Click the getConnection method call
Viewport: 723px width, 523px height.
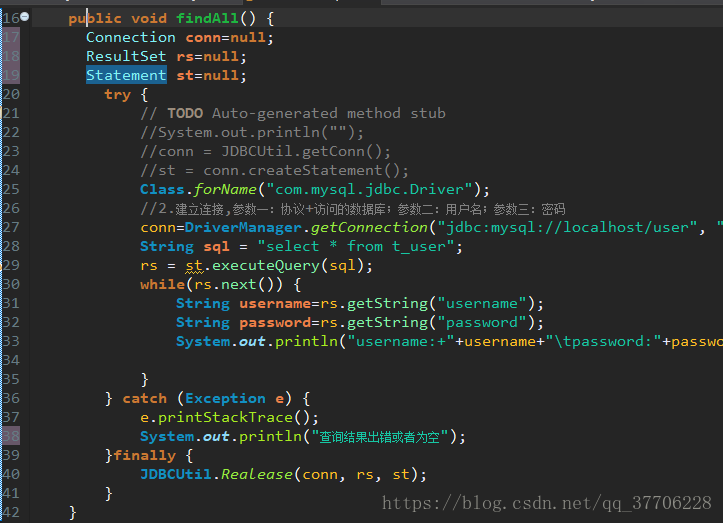(369, 227)
